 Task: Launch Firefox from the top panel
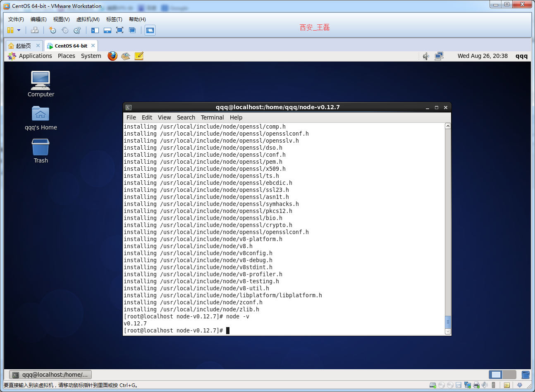pyautogui.click(x=112, y=55)
